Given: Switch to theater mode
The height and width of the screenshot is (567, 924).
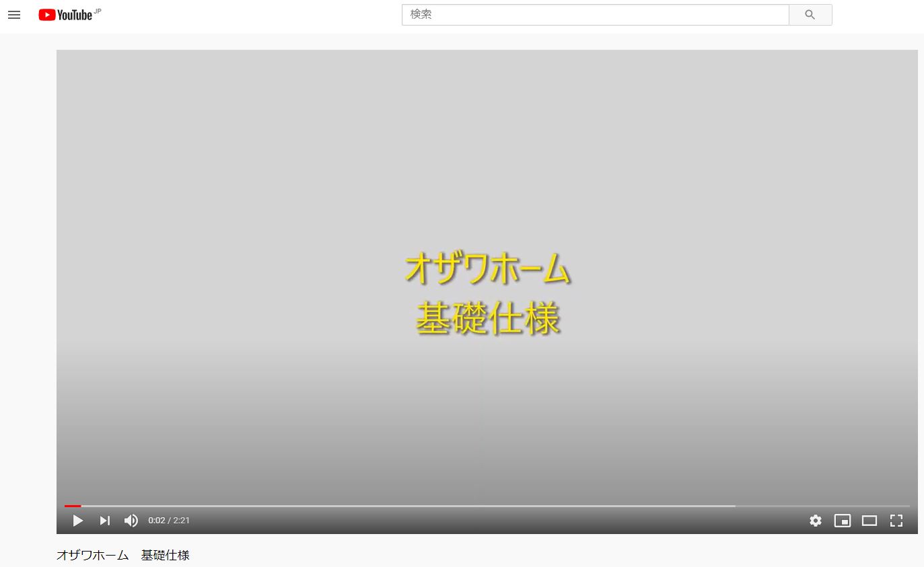Looking at the screenshot, I should pyautogui.click(x=869, y=521).
